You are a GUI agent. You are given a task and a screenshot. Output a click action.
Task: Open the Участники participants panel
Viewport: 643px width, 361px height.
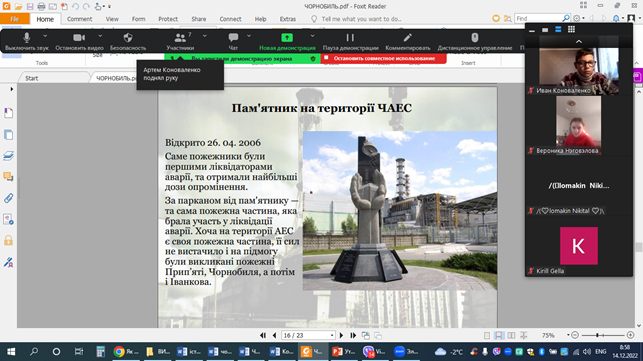(180, 41)
